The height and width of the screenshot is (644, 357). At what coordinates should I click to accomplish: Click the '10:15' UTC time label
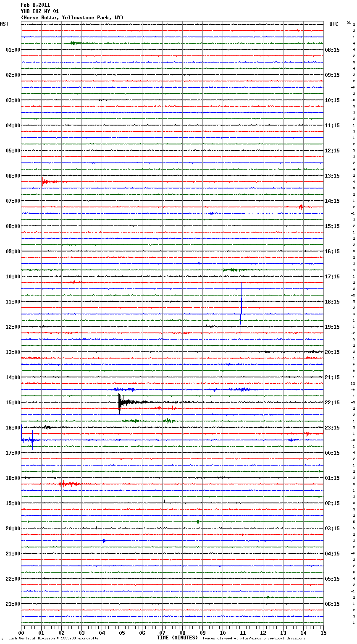(332, 100)
